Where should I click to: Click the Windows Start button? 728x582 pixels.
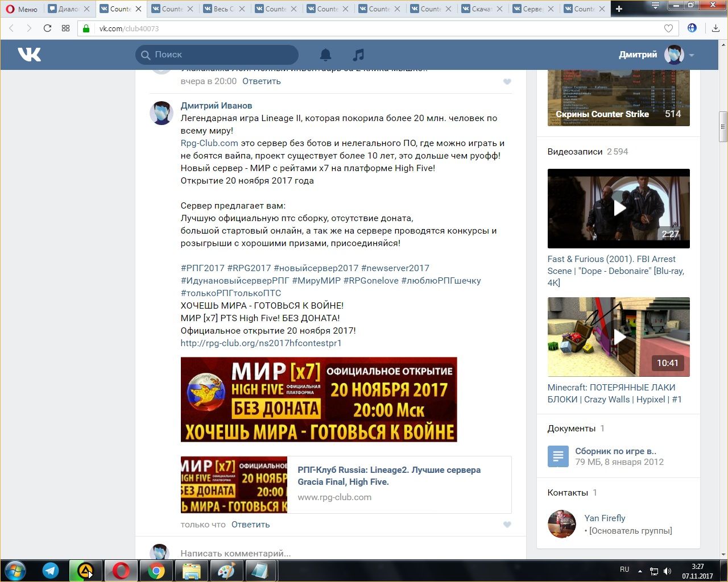pyautogui.click(x=15, y=571)
